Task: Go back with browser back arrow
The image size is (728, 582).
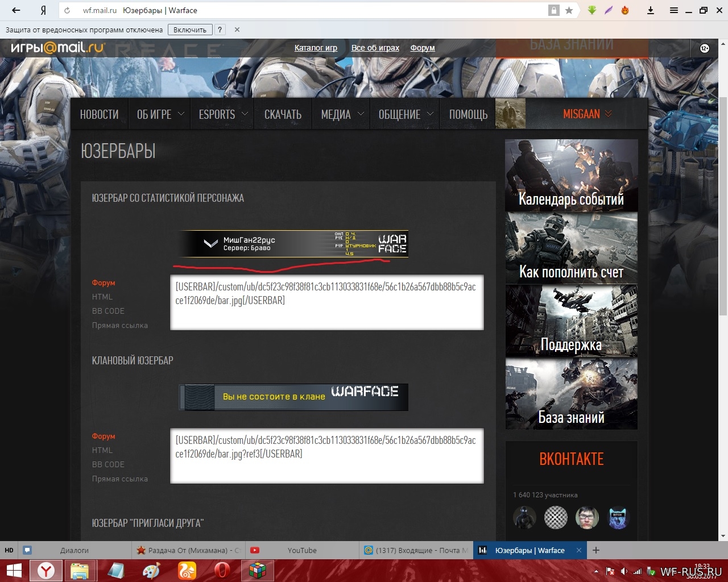Action: point(16,10)
